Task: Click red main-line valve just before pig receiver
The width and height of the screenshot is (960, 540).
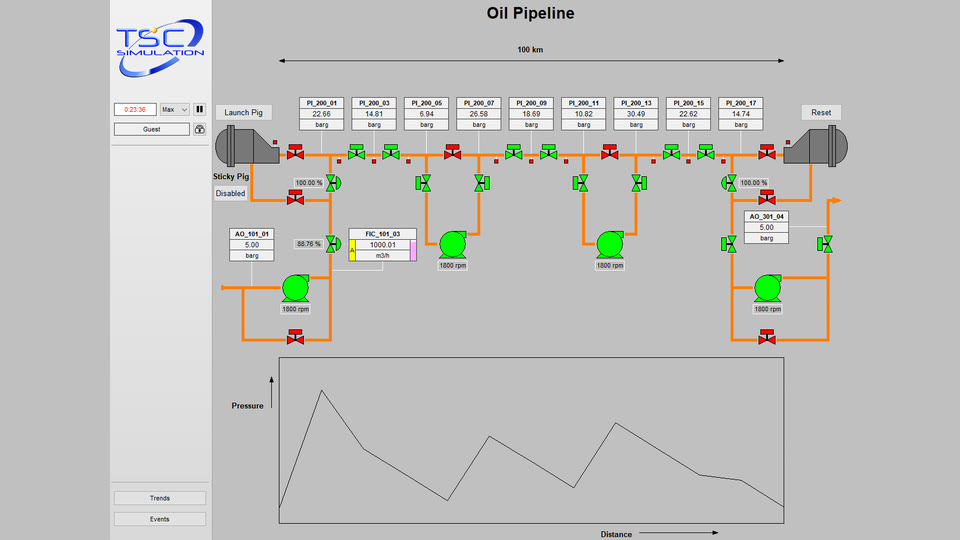Action: [x=767, y=152]
